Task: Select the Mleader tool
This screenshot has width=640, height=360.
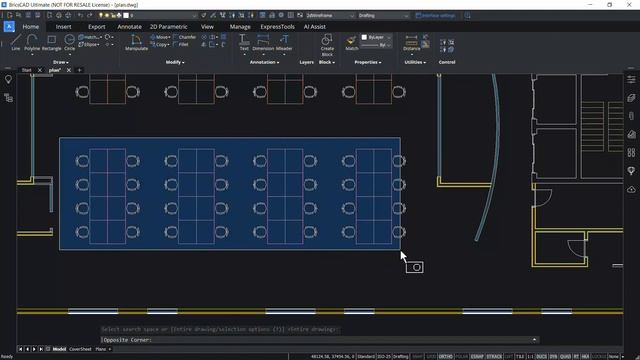Action: tap(284, 42)
